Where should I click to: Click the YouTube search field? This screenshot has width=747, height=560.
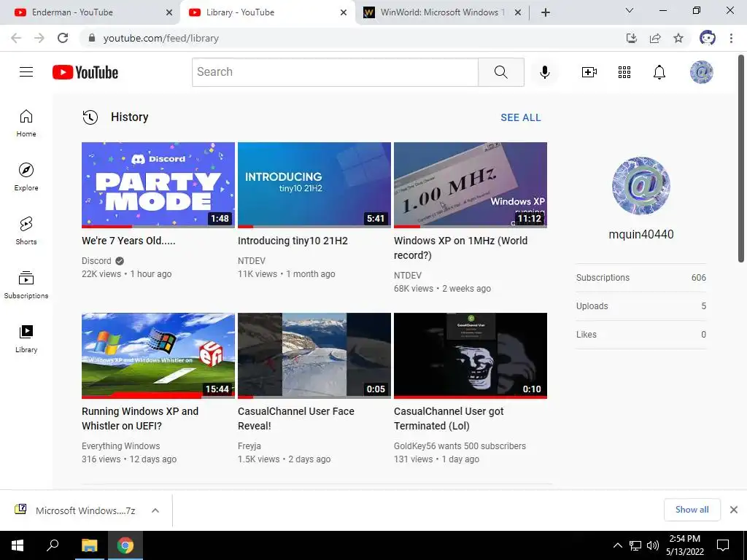(335, 72)
